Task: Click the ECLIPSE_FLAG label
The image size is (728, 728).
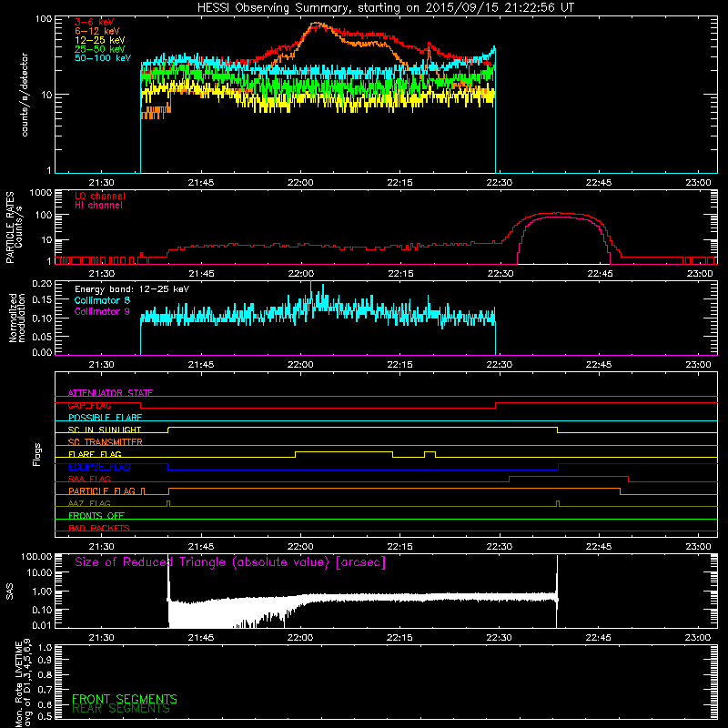Action: click(99, 467)
